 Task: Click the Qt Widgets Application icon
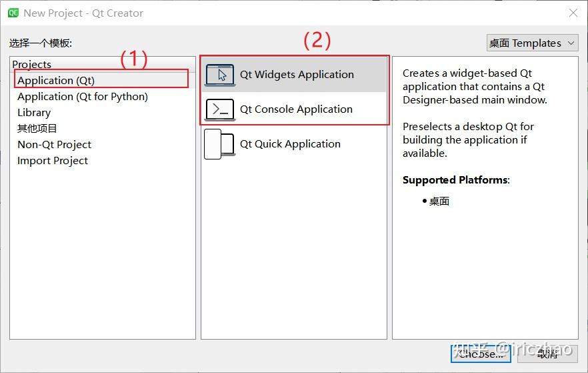[x=220, y=75]
